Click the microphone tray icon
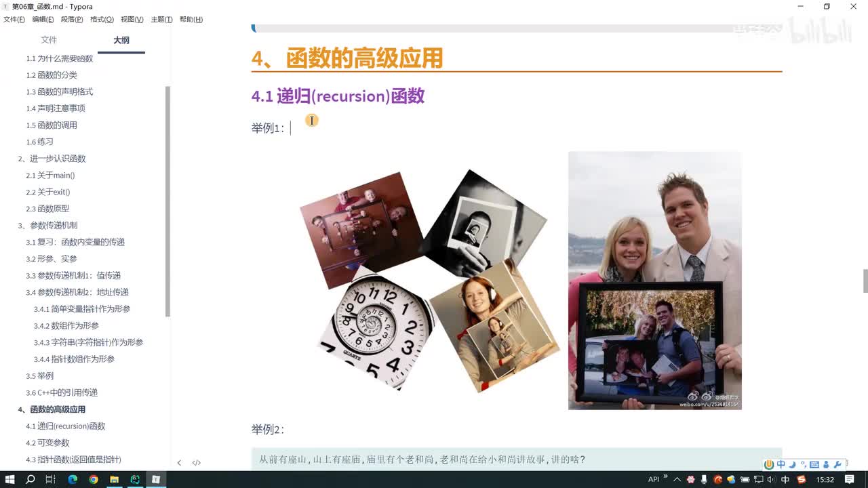The image size is (868, 488). tap(704, 479)
